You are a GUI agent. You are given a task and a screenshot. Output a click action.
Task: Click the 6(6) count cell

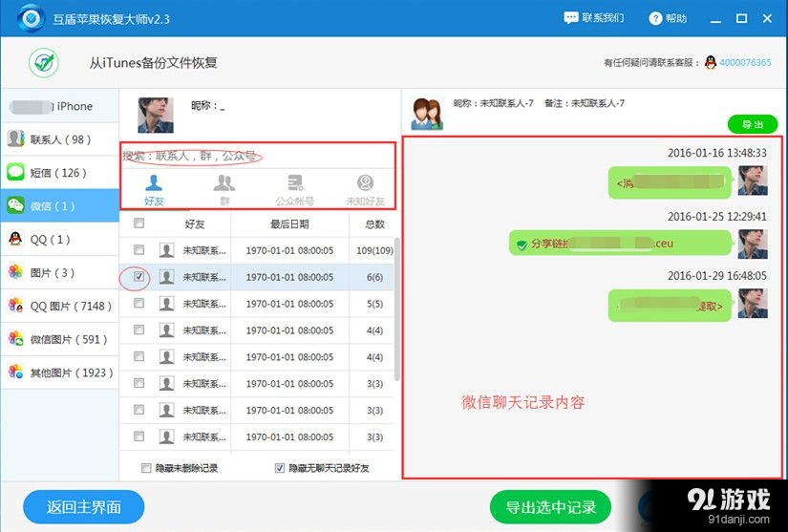point(374,277)
